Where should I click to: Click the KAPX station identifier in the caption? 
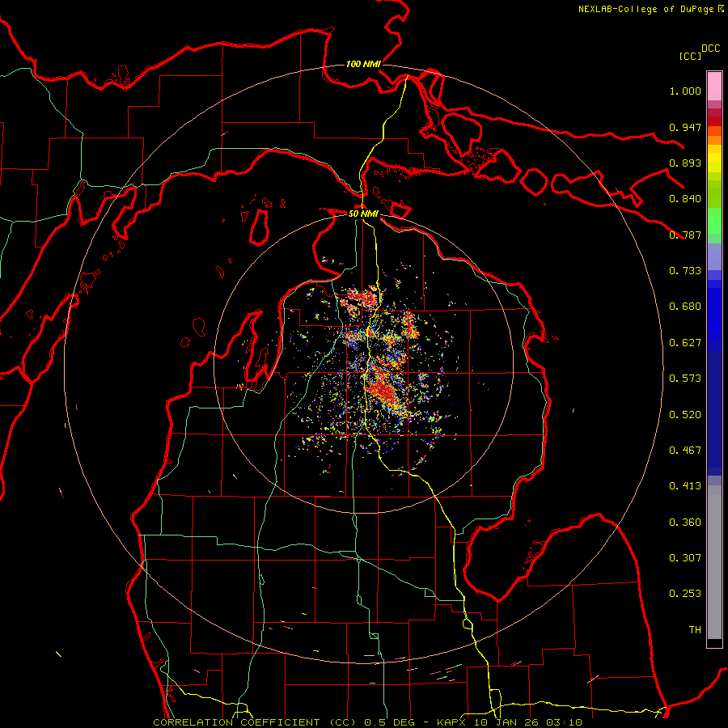click(x=453, y=722)
